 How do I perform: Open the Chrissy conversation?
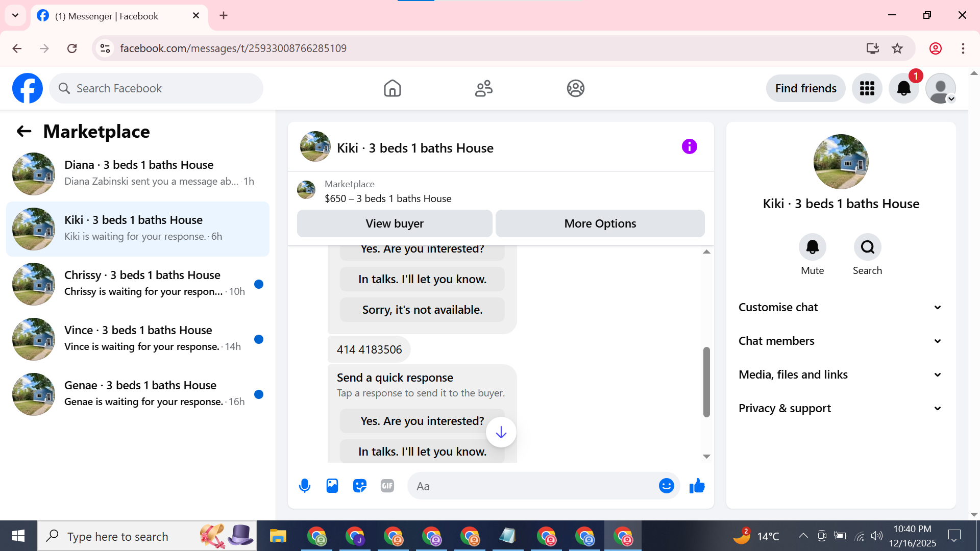(x=138, y=284)
